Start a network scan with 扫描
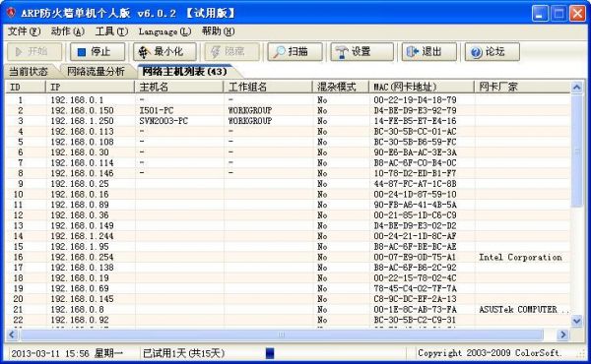This screenshot has width=591, height=364. click(295, 51)
